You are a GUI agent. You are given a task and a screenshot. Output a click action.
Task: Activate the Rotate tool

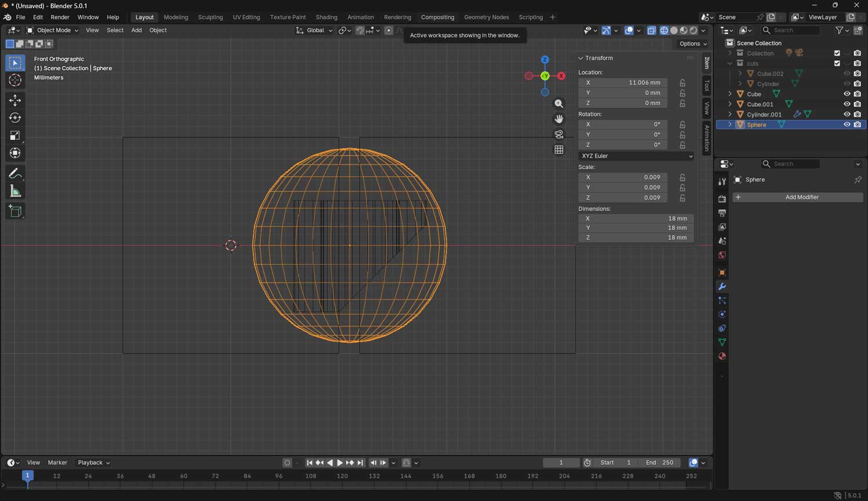tap(15, 118)
